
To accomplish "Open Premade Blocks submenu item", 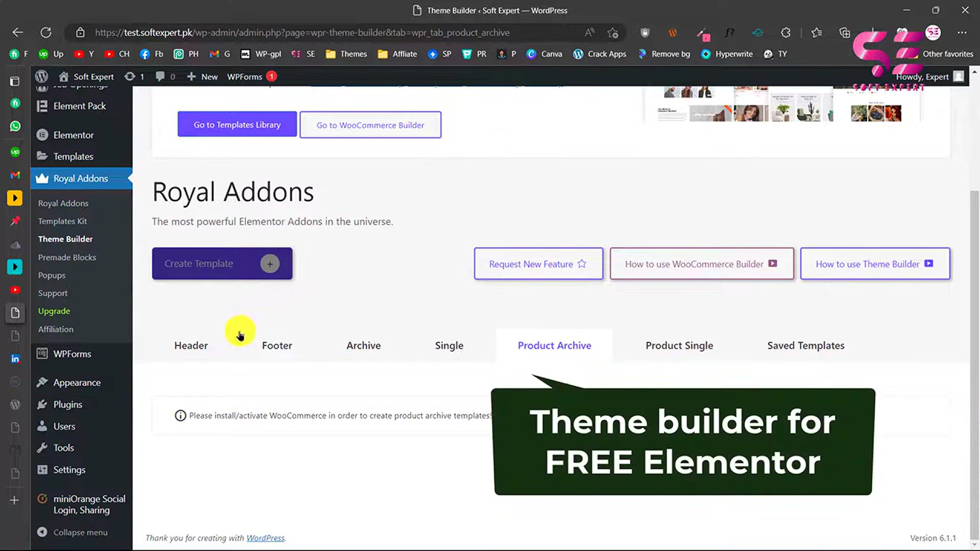I will 67,258.
